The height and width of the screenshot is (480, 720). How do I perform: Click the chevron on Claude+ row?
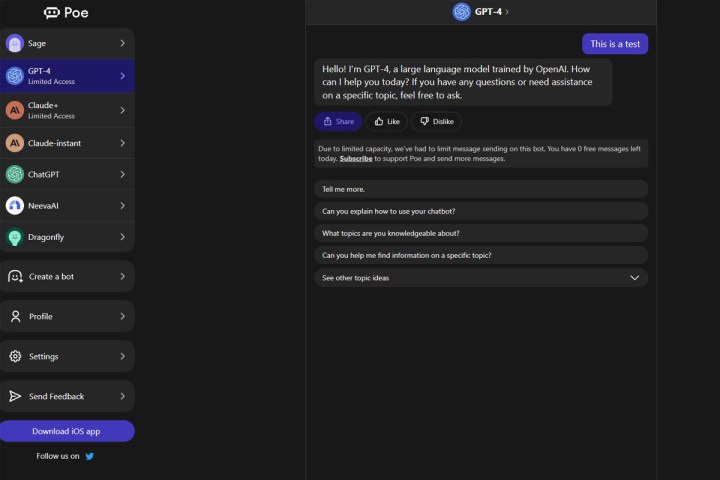(x=123, y=110)
